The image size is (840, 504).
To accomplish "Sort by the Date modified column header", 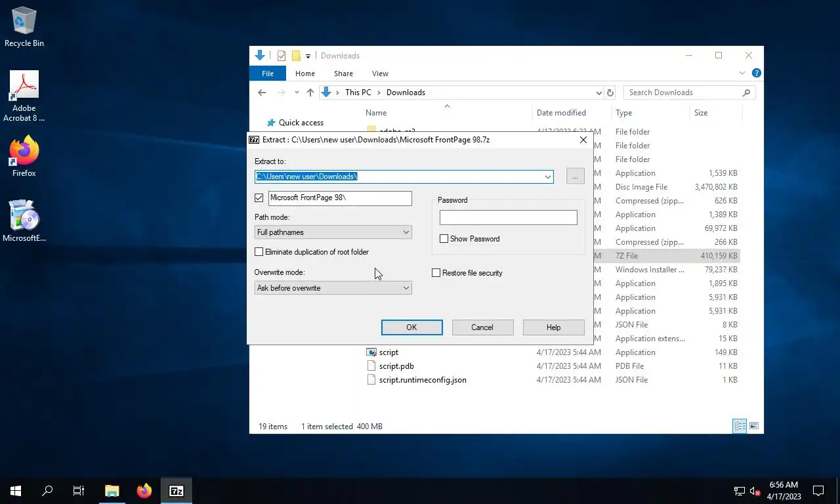I will tap(561, 113).
